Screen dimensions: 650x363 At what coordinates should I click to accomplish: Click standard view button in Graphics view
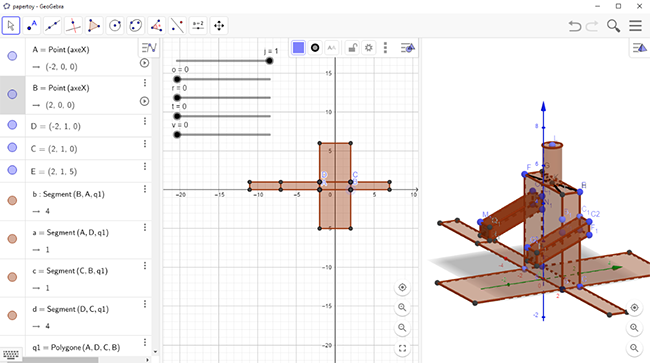402,288
